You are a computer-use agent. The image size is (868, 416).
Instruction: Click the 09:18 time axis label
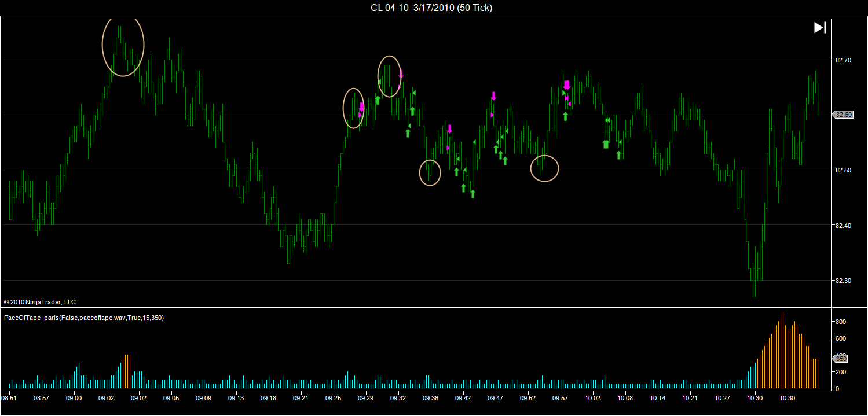pyautogui.click(x=269, y=398)
